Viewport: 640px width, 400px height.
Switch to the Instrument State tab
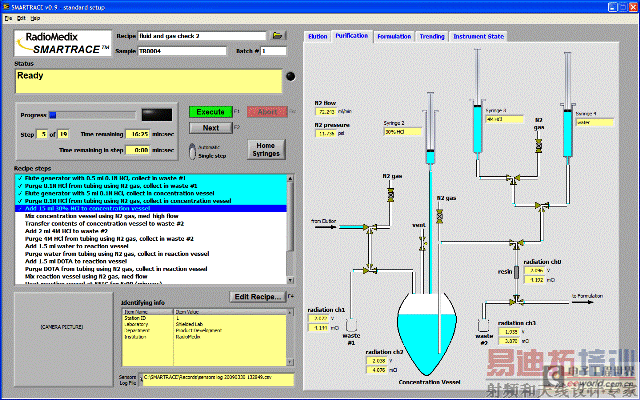[478, 36]
